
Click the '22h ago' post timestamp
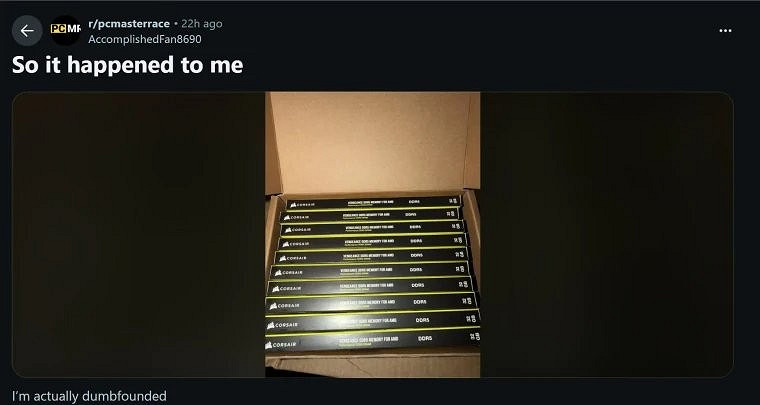pos(202,23)
